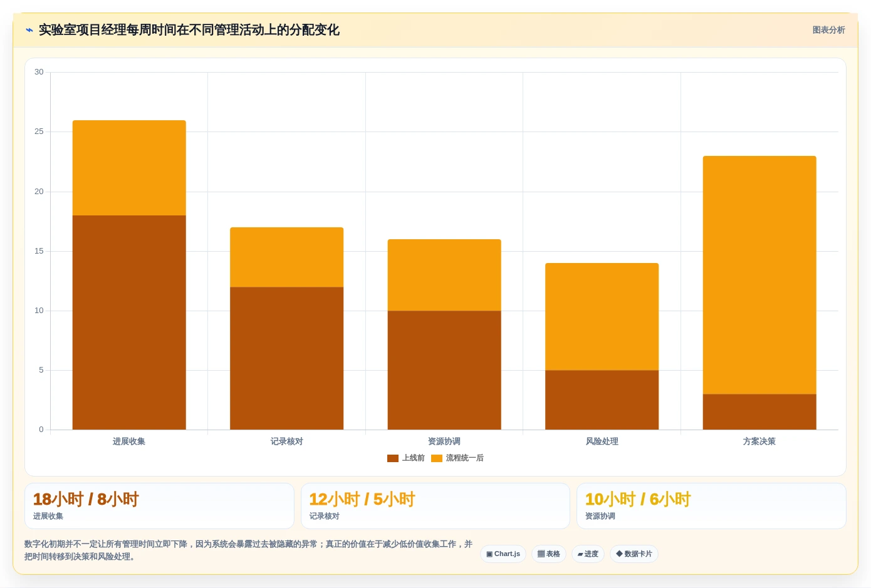Image resolution: width=871 pixels, height=588 pixels.
Task: Click the lightning icon beside the chart title
Action: (29, 30)
